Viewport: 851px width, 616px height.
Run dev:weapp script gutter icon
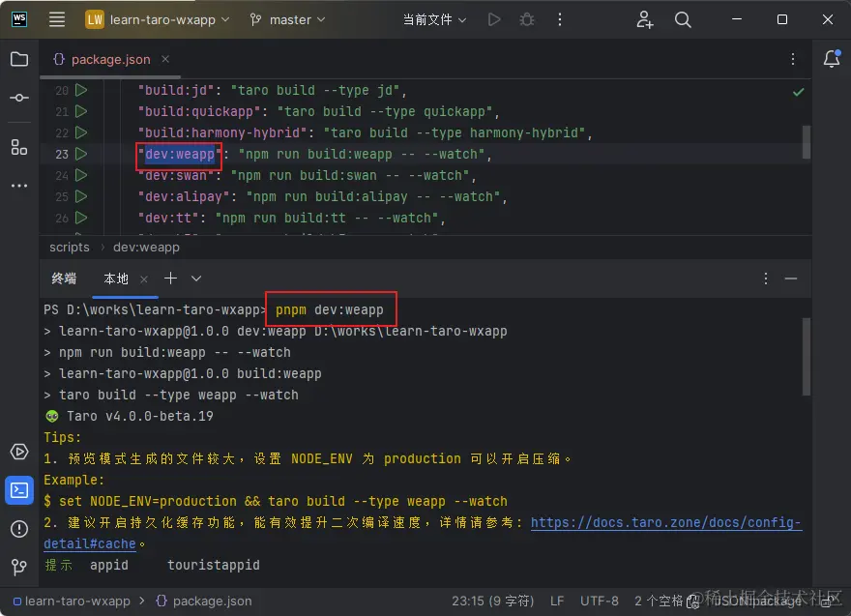click(81, 154)
